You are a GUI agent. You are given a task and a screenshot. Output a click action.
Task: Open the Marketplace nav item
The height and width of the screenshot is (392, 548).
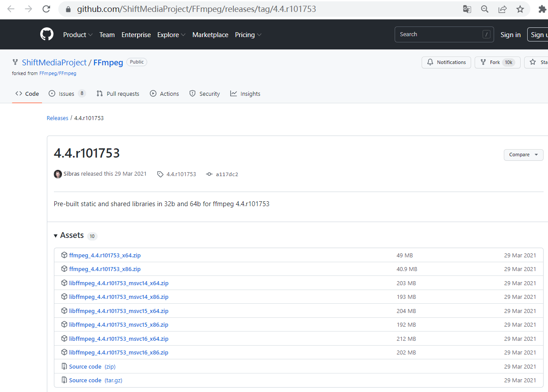coord(210,35)
